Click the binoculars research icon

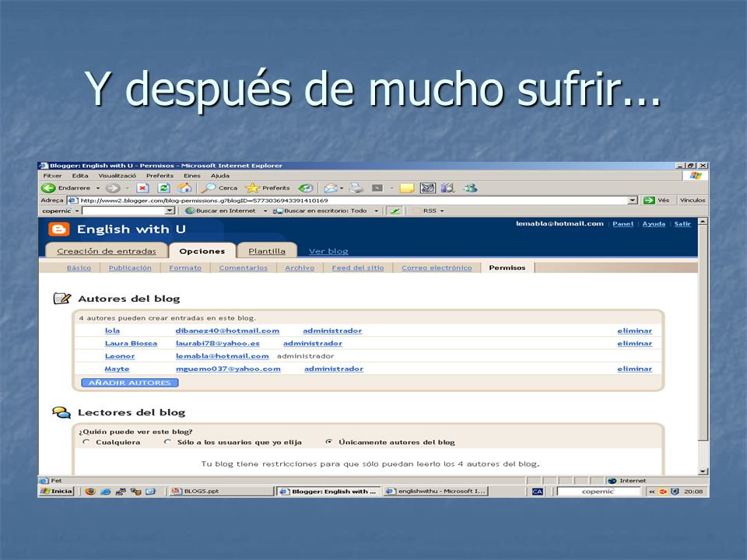coord(448,188)
